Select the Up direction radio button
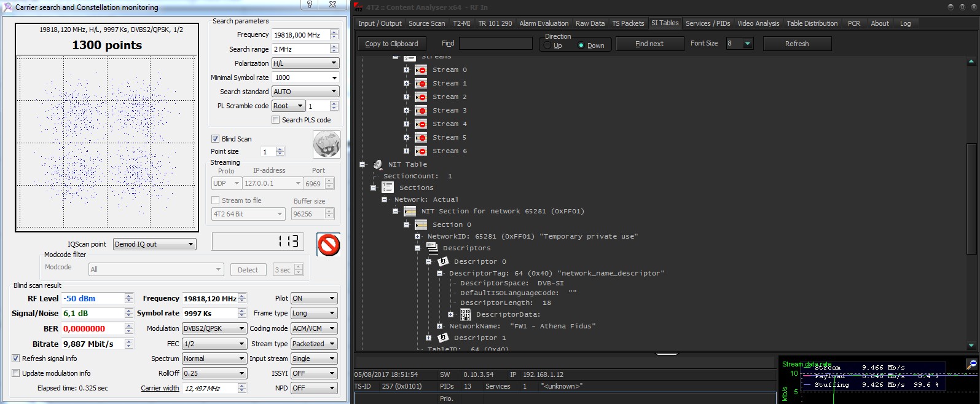This screenshot has height=404, width=980. (x=547, y=46)
